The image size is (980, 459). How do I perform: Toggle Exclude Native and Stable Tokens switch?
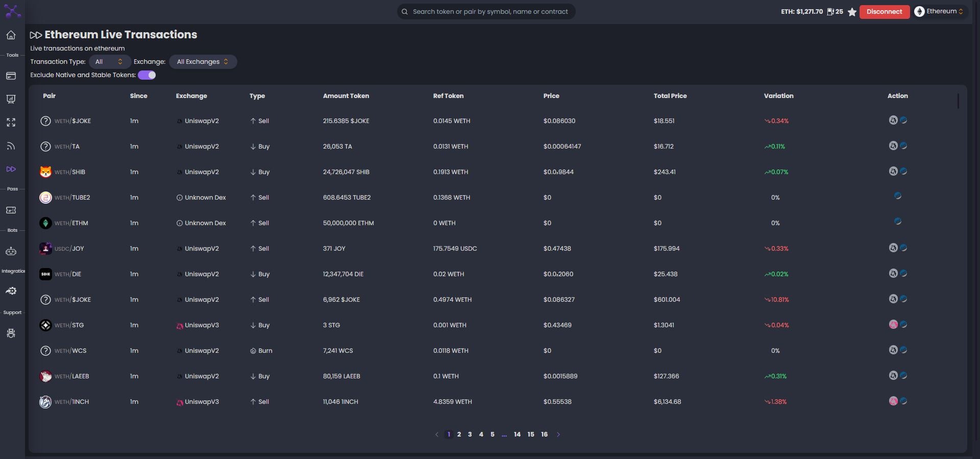coord(147,75)
